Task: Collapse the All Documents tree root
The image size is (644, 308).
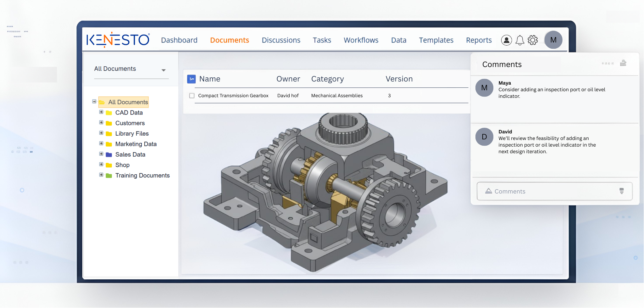Action: coord(94,101)
